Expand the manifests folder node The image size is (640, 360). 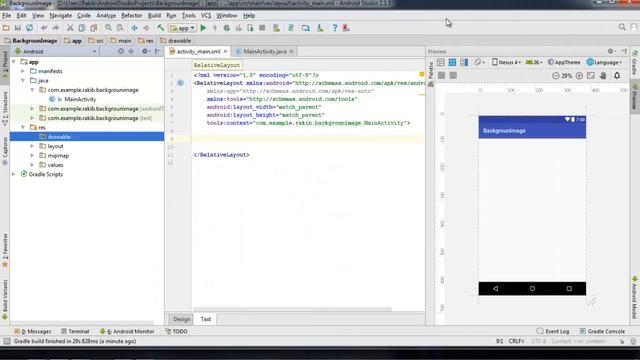click(x=23, y=71)
